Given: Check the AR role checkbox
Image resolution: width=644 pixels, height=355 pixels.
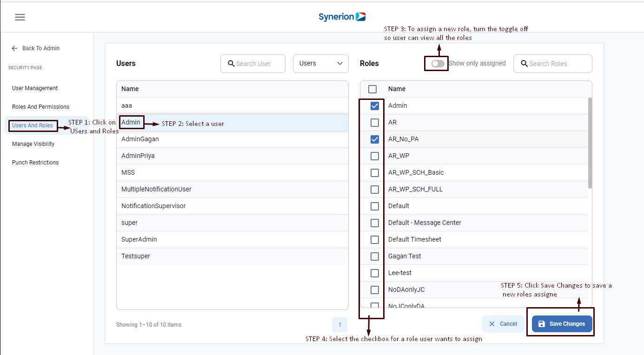Looking at the screenshot, I should tap(375, 123).
